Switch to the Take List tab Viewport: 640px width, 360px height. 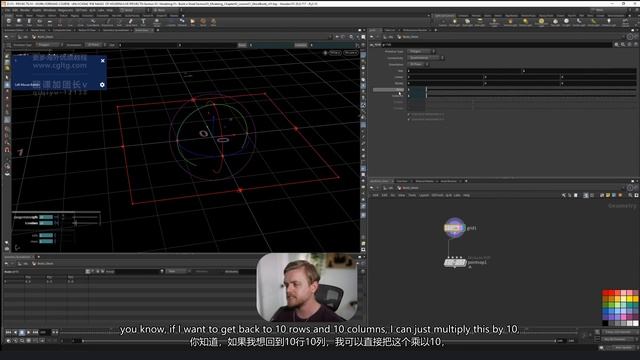tap(390, 30)
